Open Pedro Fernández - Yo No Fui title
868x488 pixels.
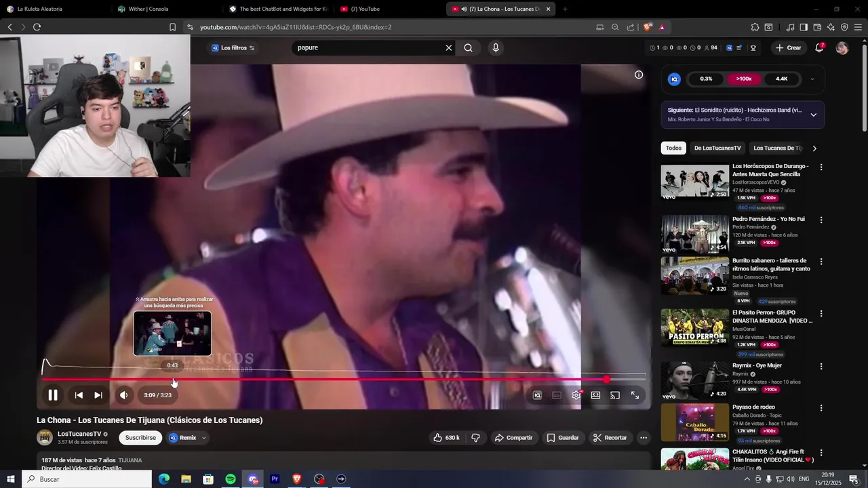[768, 220]
